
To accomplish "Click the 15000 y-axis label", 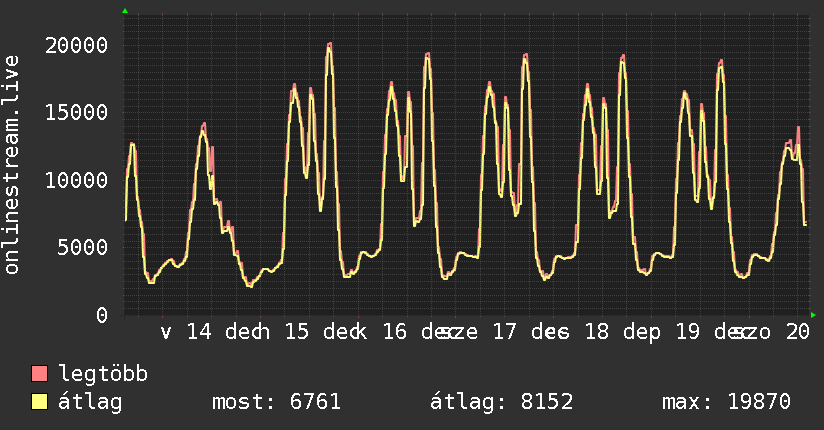I will (x=77, y=112).
